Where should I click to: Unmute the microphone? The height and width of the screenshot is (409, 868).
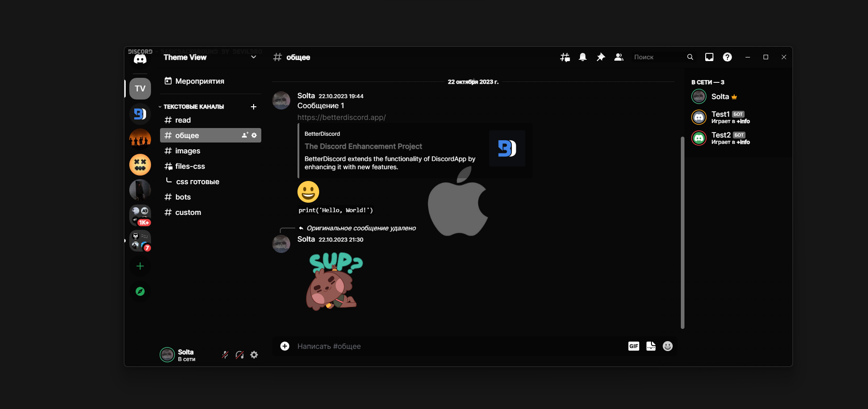tap(225, 355)
